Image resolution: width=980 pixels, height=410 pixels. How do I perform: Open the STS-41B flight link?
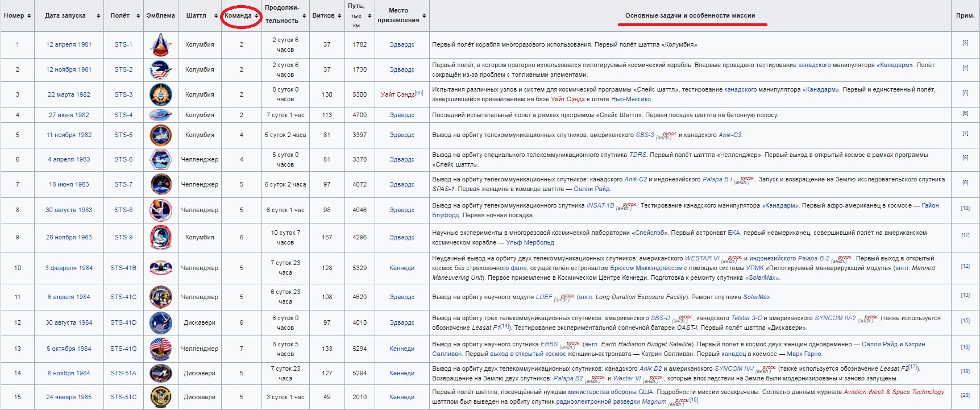click(x=123, y=268)
